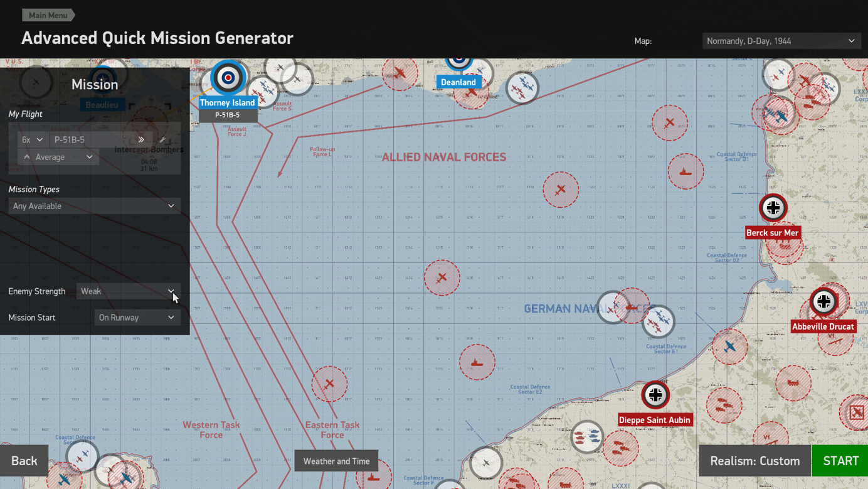Select the red crossed-planes marker at map center
Image resolution: width=868 pixels, height=489 pixels.
(x=442, y=277)
